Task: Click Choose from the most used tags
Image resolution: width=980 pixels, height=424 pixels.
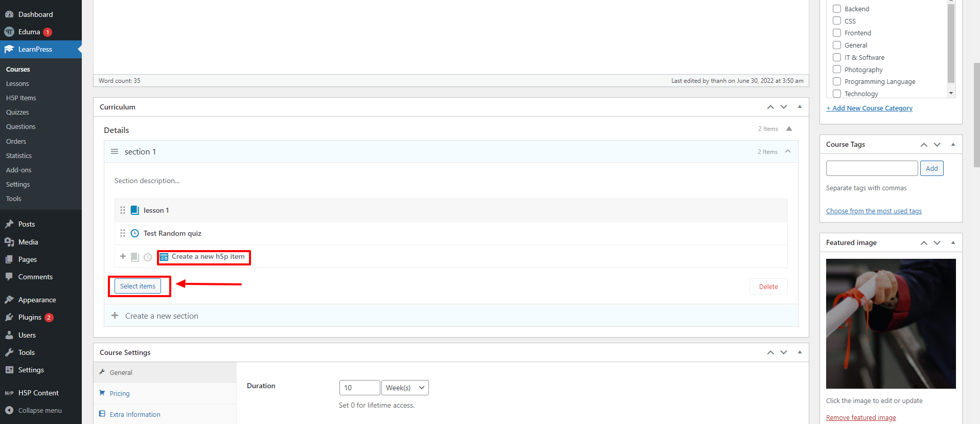Action: (x=874, y=211)
